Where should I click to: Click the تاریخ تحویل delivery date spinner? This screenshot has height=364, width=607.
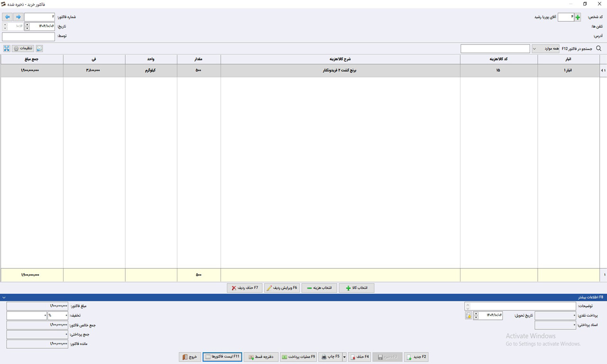476,316
